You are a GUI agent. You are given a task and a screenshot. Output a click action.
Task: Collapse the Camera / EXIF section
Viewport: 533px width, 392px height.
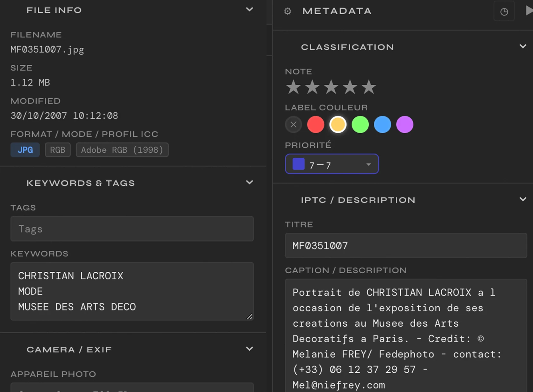[250, 349]
